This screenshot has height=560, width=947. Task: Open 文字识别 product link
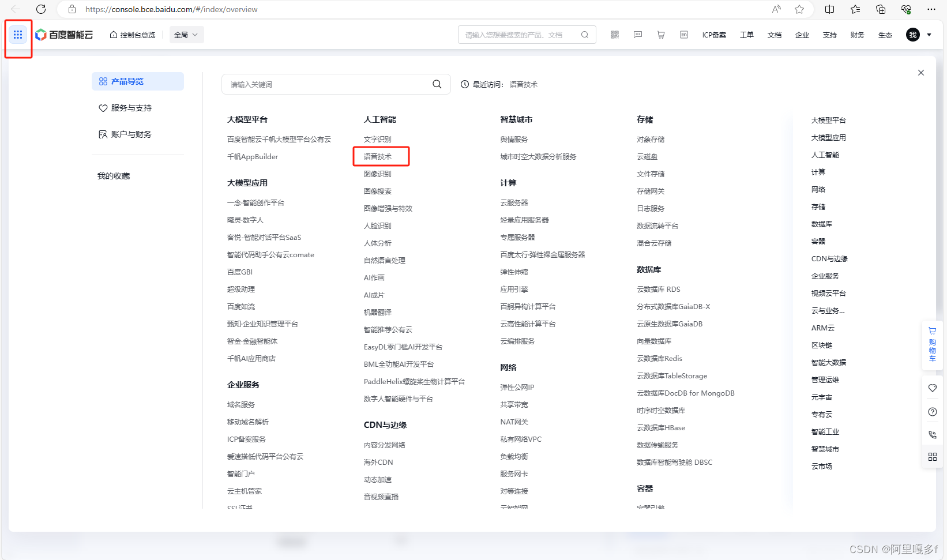coord(378,139)
